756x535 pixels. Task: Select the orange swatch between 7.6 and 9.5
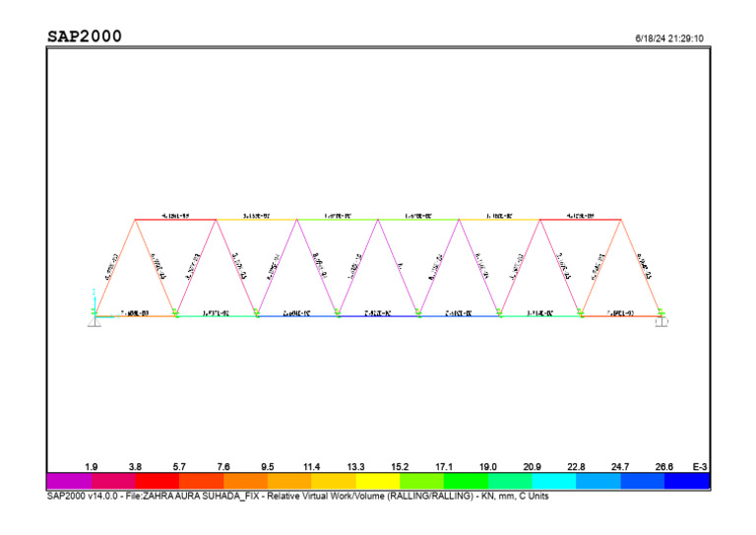[x=245, y=481]
